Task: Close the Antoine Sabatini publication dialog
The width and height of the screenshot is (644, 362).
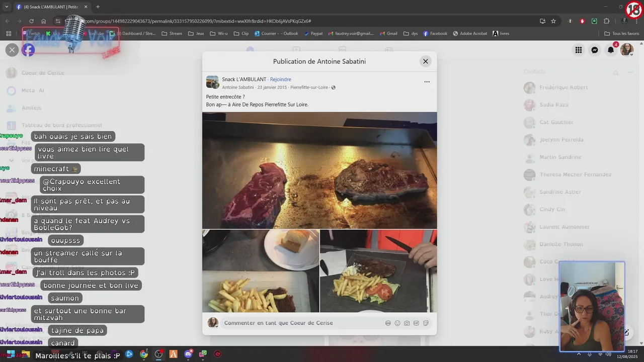Action: pyautogui.click(x=425, y=61)
